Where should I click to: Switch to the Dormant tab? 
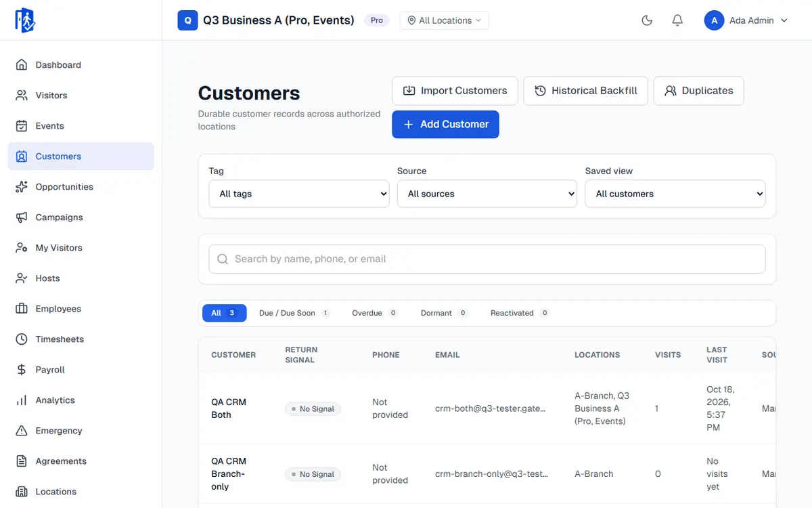(444, 313)
